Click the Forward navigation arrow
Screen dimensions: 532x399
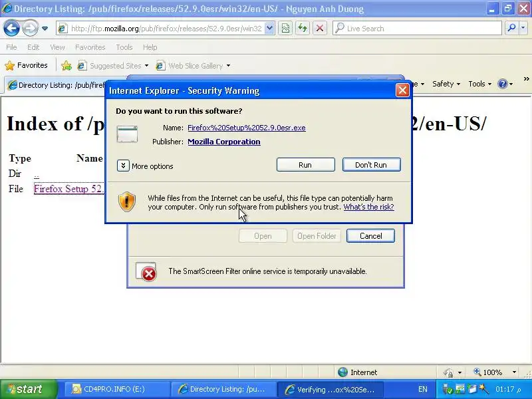[30, 28]
